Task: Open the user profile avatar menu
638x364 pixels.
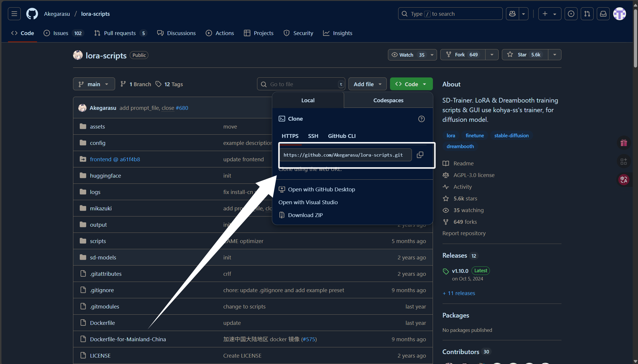Action: (x=620, y=14)
